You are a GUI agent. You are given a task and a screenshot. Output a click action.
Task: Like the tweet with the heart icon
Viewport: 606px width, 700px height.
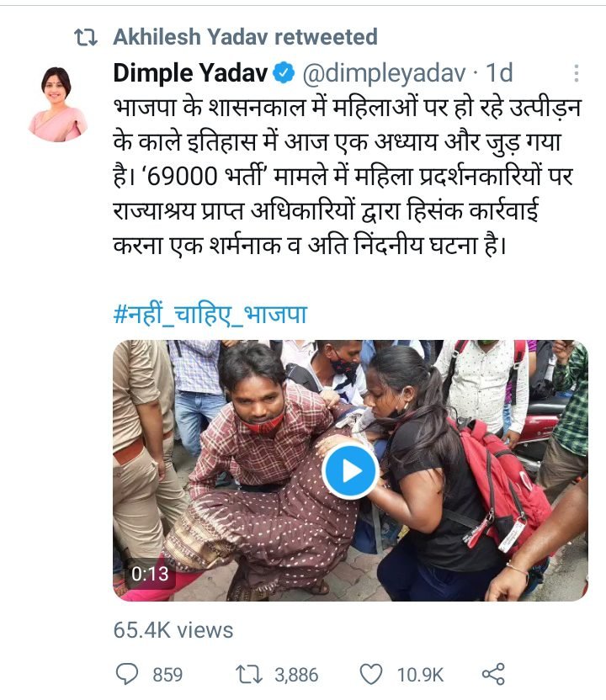coord(371,674)
